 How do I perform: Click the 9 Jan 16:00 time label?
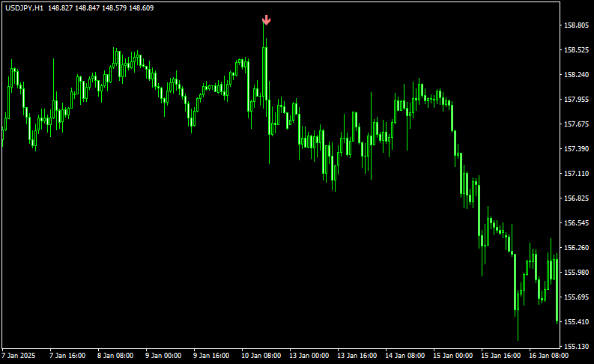click(x=210, y=356)
